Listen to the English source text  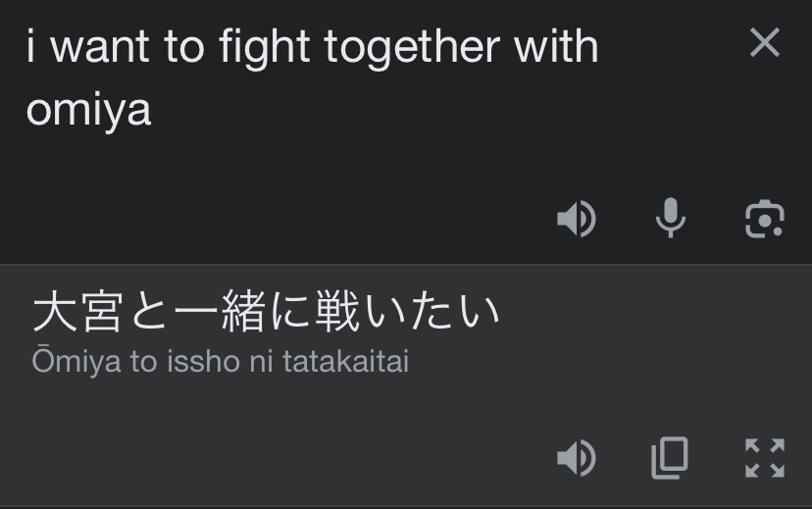tap(577, 219)
